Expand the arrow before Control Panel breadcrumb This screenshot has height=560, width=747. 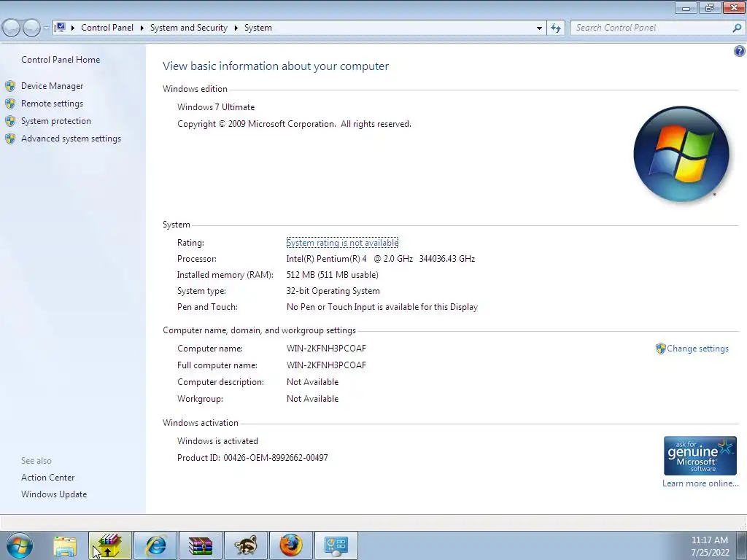tap(73, 28)
